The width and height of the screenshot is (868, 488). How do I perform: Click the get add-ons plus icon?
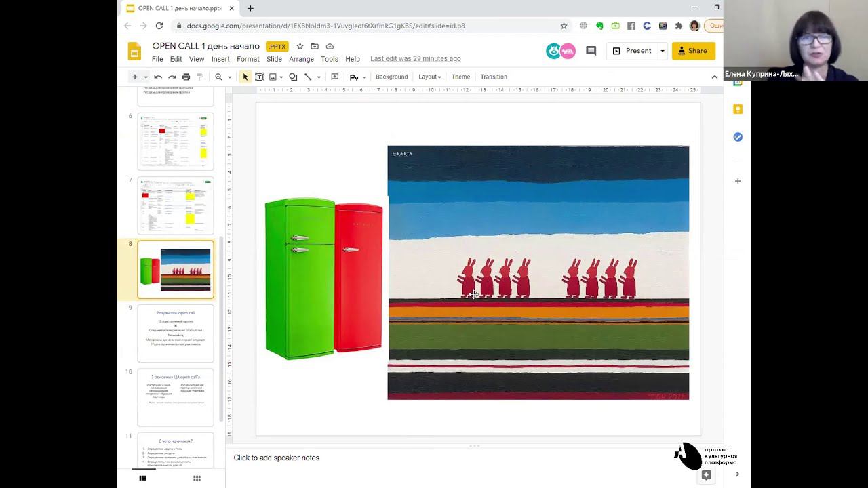click(x=738, y=181)
